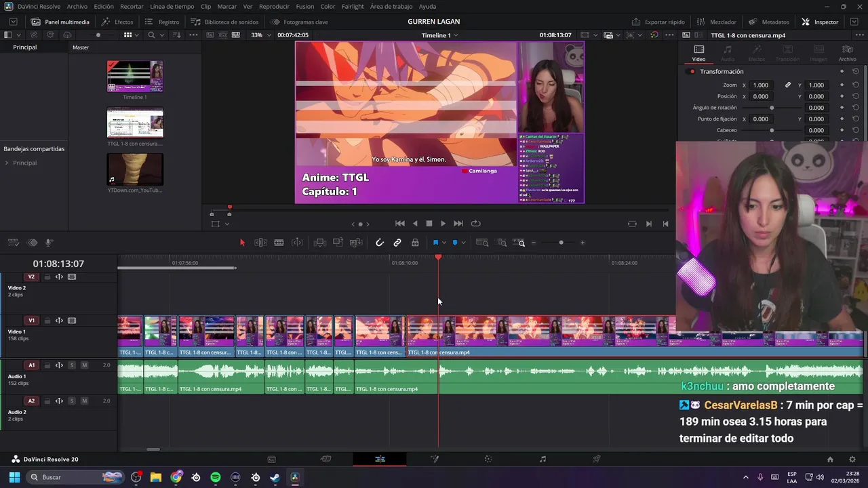Viewport: 868px width, 488px height.
Task: Open the media pool thumbnail view dropdown
Action: tap(137, 35)
